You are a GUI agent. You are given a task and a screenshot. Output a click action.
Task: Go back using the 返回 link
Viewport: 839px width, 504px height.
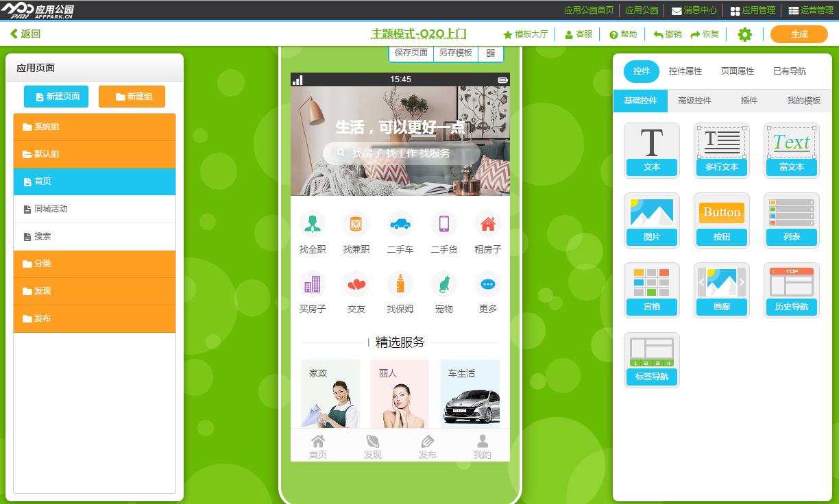tap(25, 34)
